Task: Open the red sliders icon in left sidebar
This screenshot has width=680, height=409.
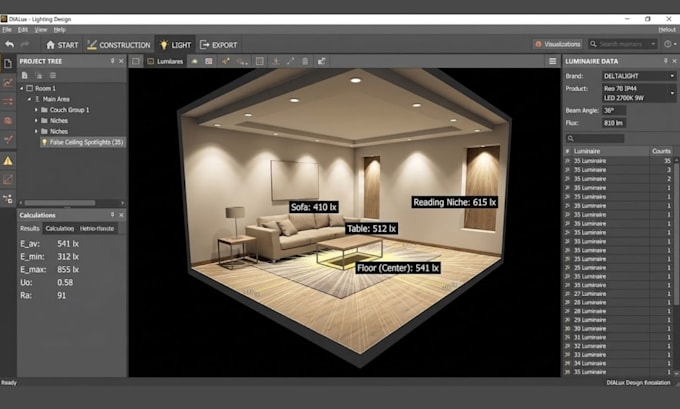Action: [8, 101]
